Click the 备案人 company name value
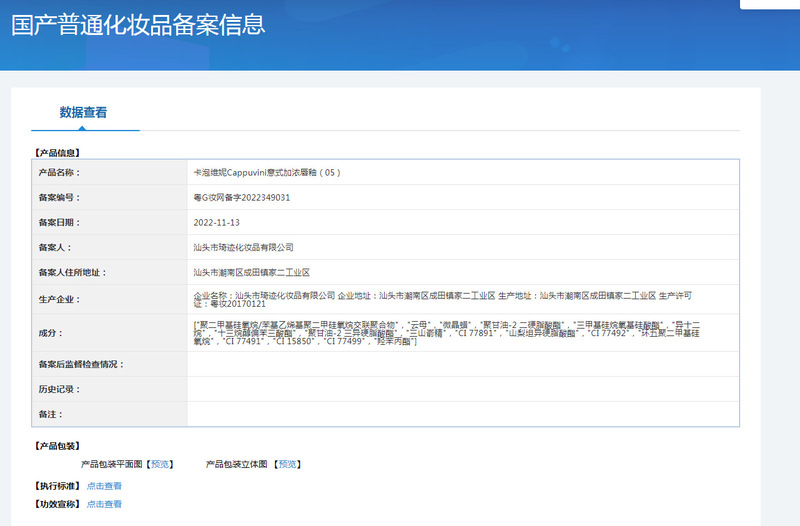 243,247
